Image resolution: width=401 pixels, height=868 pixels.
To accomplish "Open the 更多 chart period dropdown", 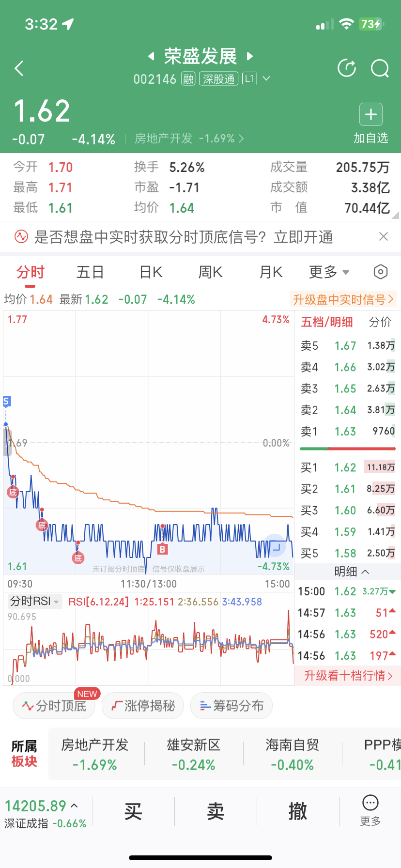I will tap(329, 272).
